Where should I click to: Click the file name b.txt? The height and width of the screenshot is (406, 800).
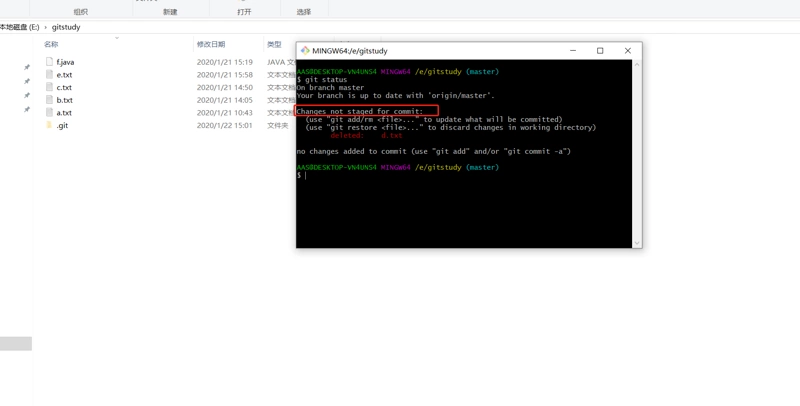(65, 100)
